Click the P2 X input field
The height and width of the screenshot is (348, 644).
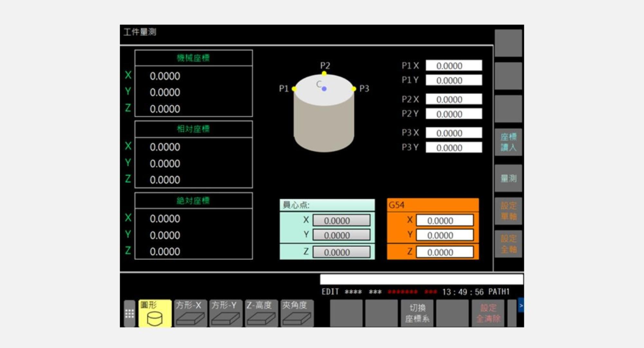pyautogui.click(x=454, y=99)
